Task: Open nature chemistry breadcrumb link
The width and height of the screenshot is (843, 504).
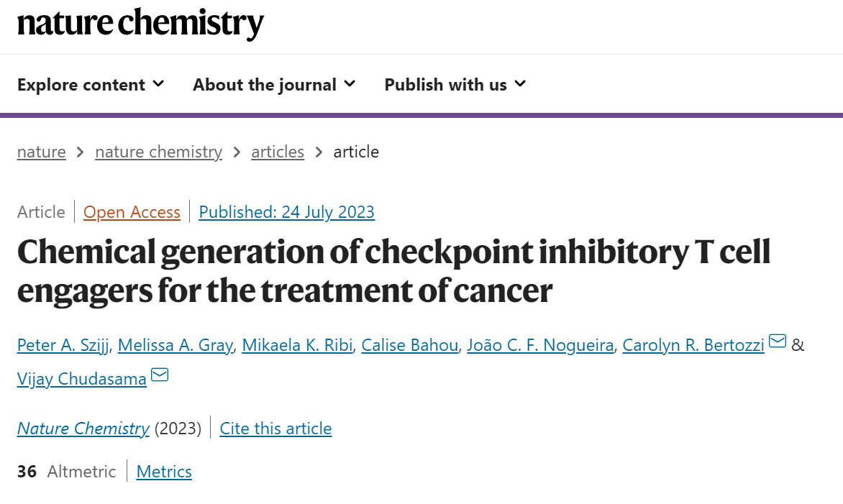Action: pyautogui.click(x=158, y=152)
